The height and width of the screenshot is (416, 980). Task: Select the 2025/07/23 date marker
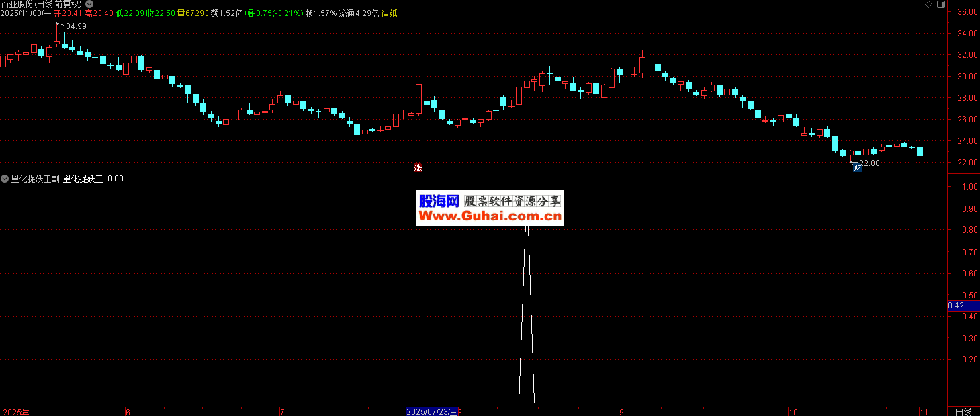click(432, 411)
